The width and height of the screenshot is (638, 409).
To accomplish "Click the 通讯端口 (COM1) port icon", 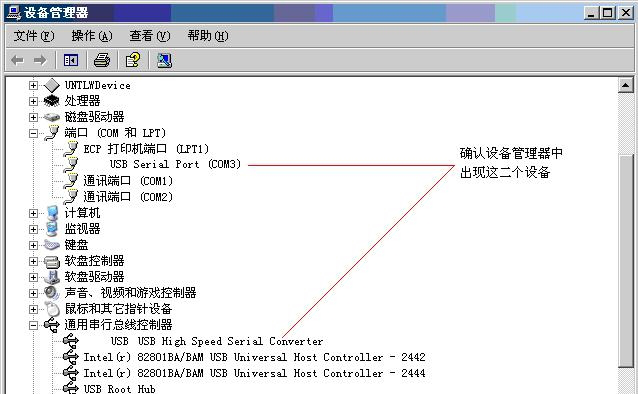I will coord(71,181).
